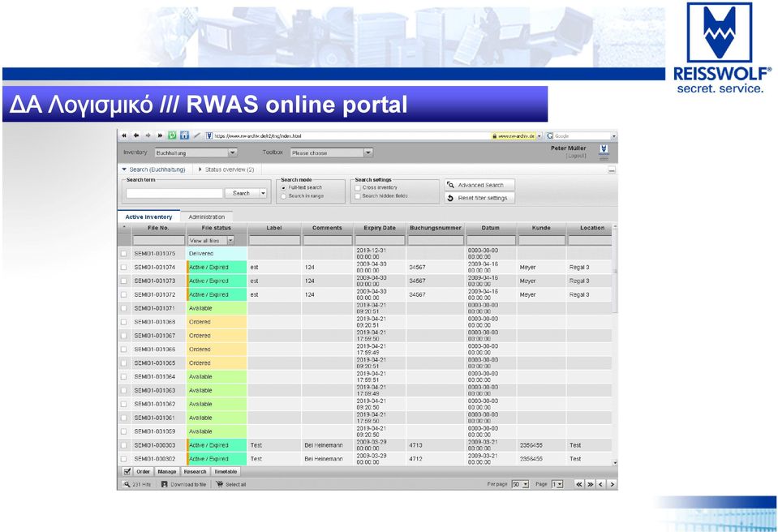Click the Google search box in browser

click(582, 136)
